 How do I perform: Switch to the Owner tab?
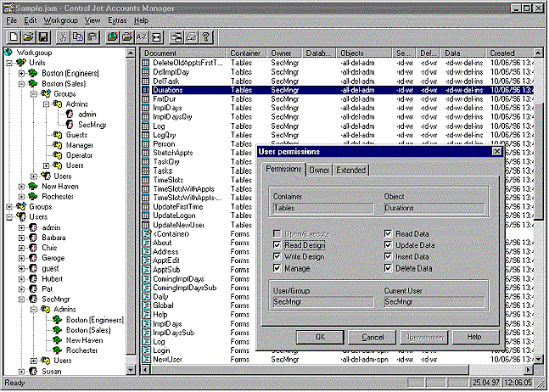click(319, 170)
